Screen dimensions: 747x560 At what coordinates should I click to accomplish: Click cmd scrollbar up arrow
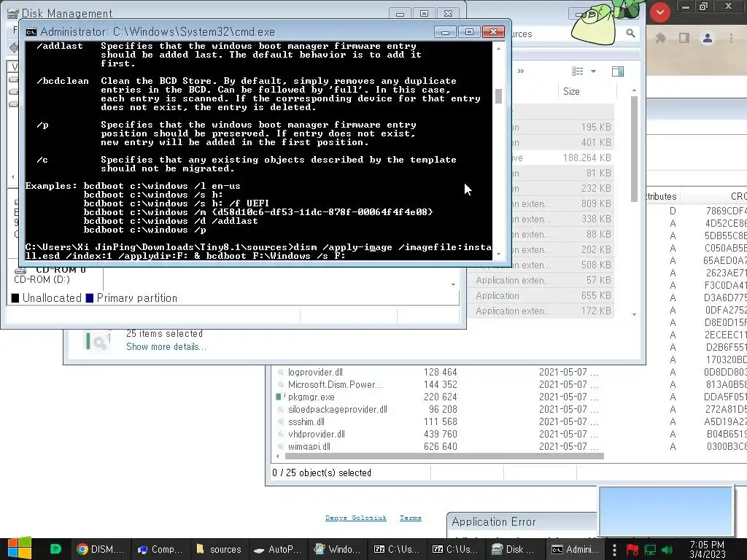coord(498,48)
